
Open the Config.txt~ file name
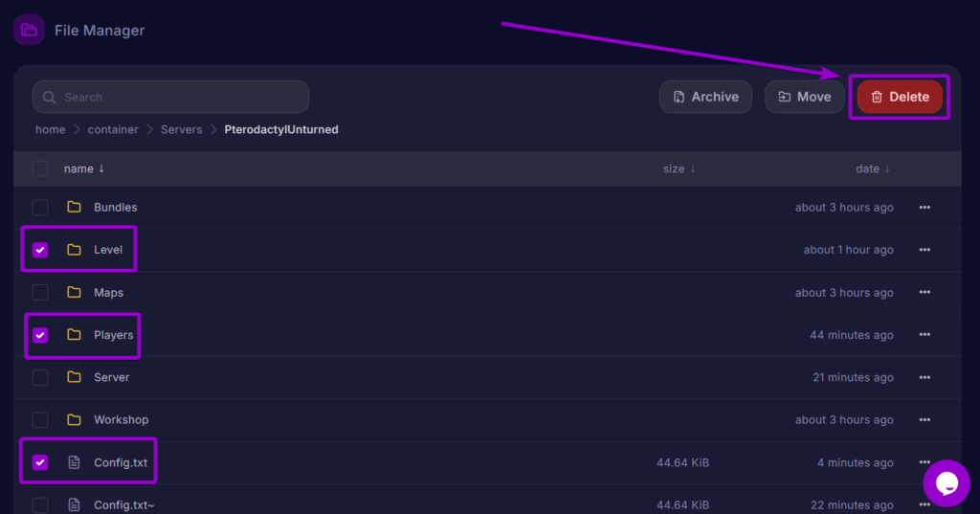coord(124,504)
